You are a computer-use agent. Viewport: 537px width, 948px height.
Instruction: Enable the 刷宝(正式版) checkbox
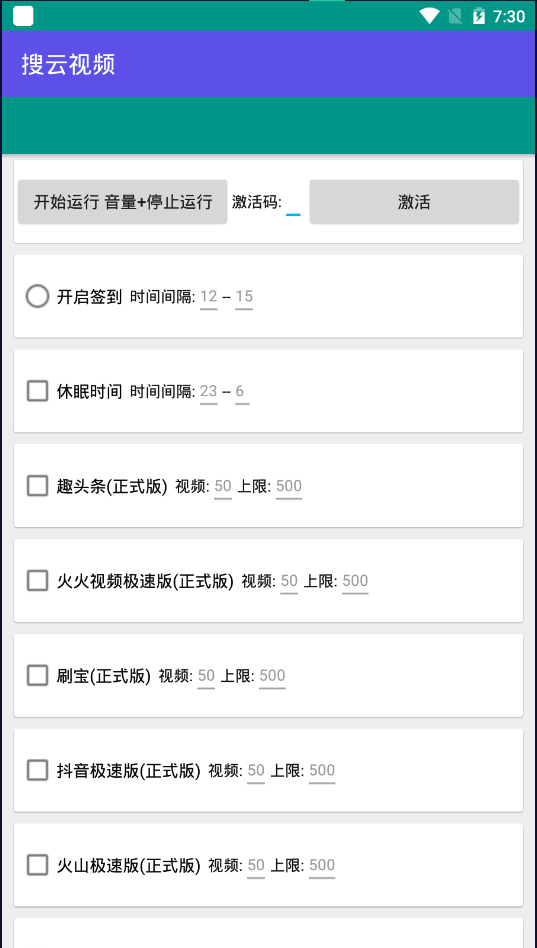(37, 675)
